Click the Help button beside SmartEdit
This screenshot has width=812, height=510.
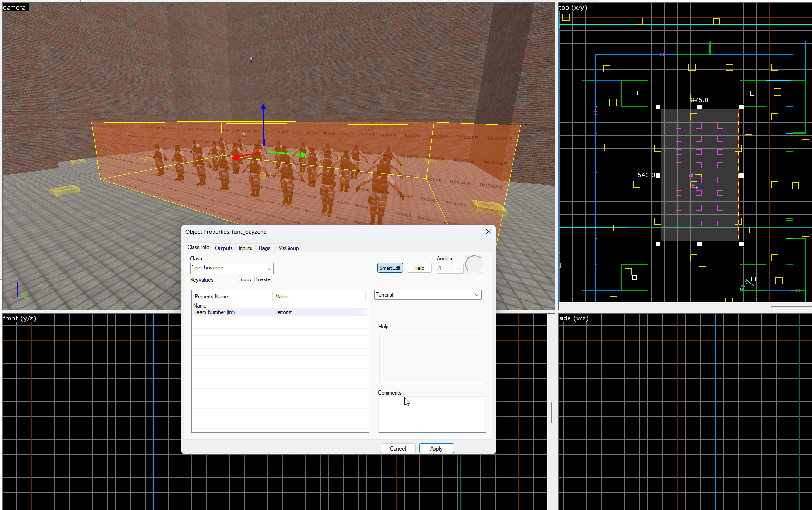(419, 268)
